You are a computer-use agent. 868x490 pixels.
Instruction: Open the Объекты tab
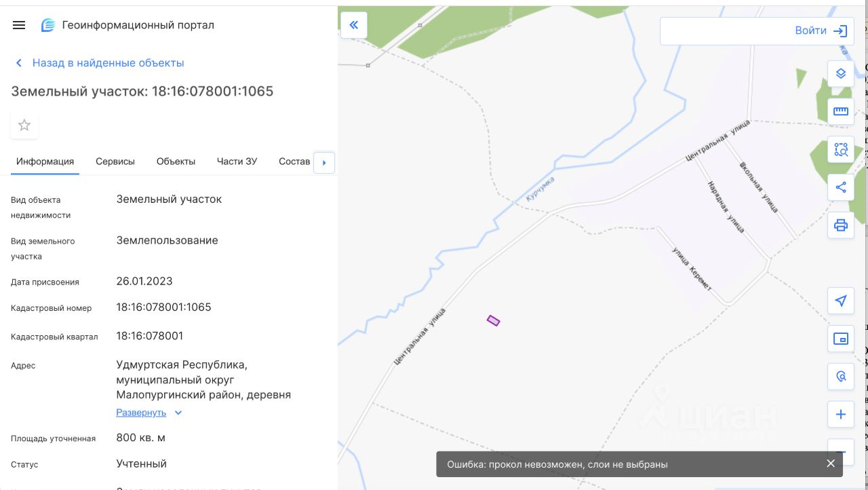click(176, 162)
